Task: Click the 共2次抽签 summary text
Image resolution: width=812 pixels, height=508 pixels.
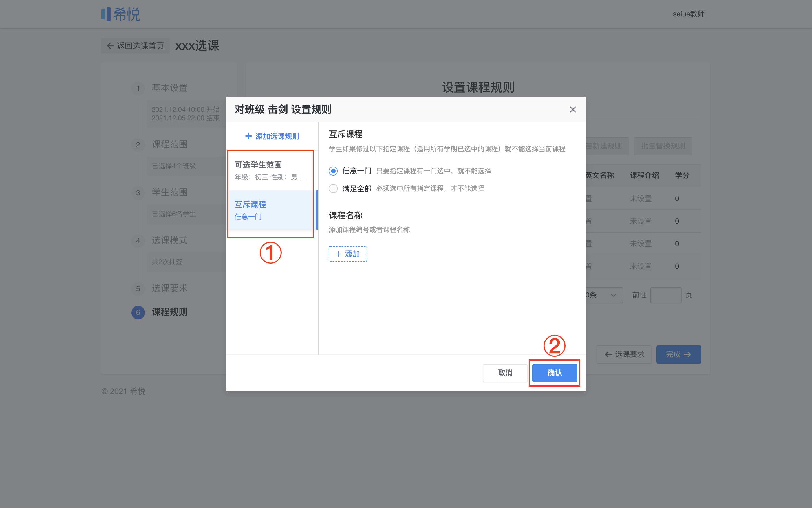Action: (167, 262)
